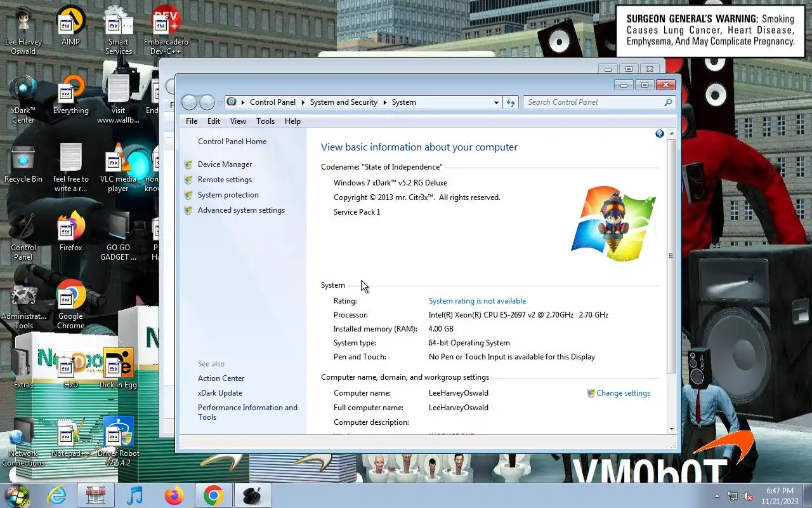
Task: Expand the System and Security breadcrumb arrow
Action: pos(384,102)
